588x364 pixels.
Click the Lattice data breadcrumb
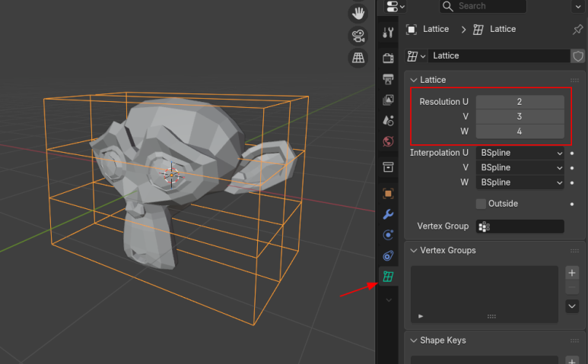tap(494, 29)
